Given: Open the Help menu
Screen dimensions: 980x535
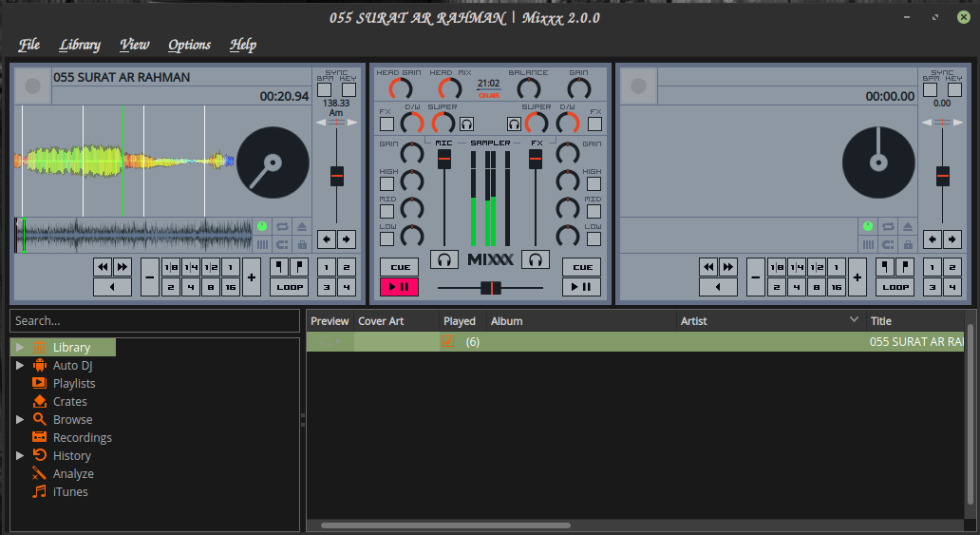Looking at the screenshot, I should tap(243, 45).
